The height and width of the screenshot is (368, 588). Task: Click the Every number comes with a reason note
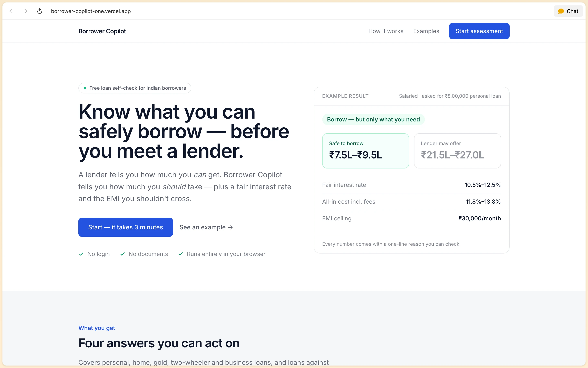pyautogui.click(x=391, y=244)
